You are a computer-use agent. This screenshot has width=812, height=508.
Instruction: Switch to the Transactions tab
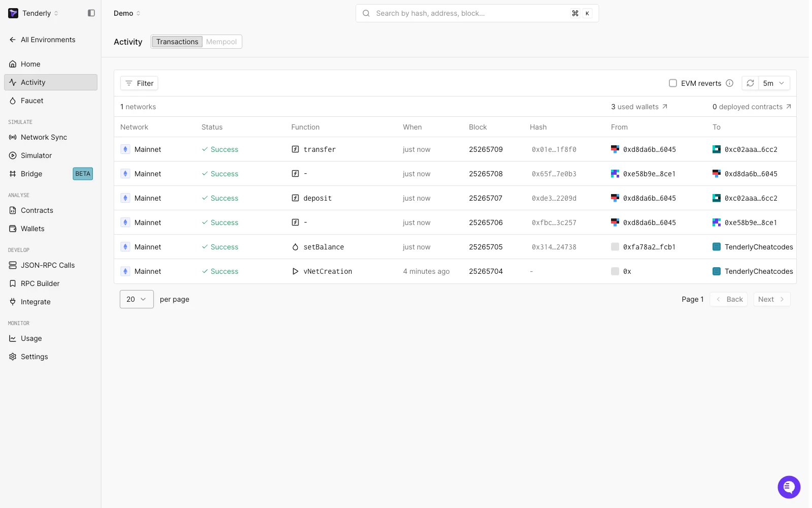pyautogui.click(x=177, y=42)
